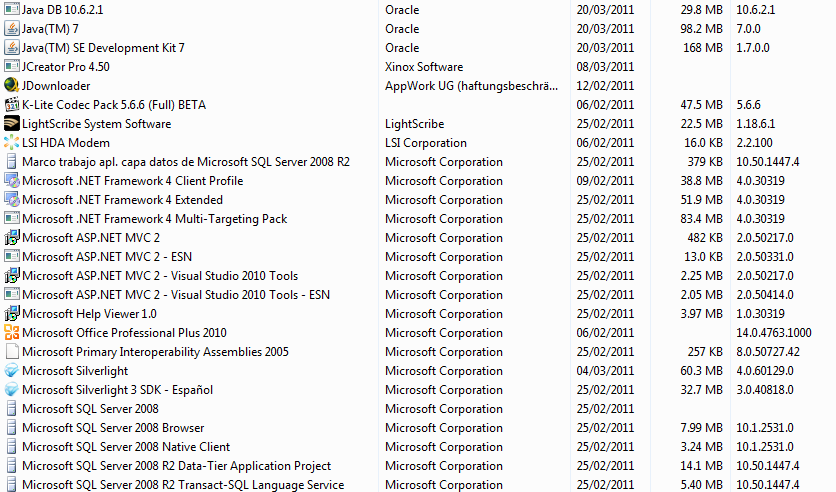This screenshot has height=492, width=836.
Task: Click the Xinox Software publisher cell
Action: tap(424, 67)
